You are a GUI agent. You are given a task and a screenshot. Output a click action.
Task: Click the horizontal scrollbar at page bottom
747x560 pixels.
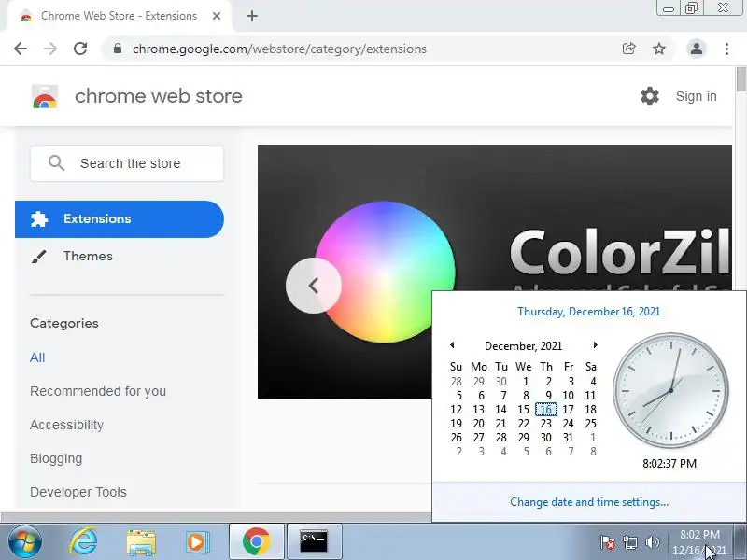216,517
